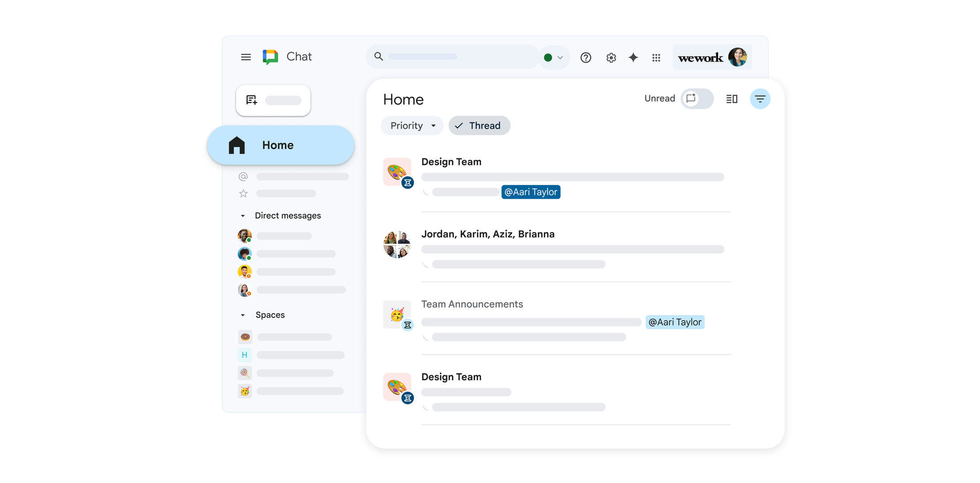
Task: Click the Gemini sparkle icon
Action: click(633, 57)
